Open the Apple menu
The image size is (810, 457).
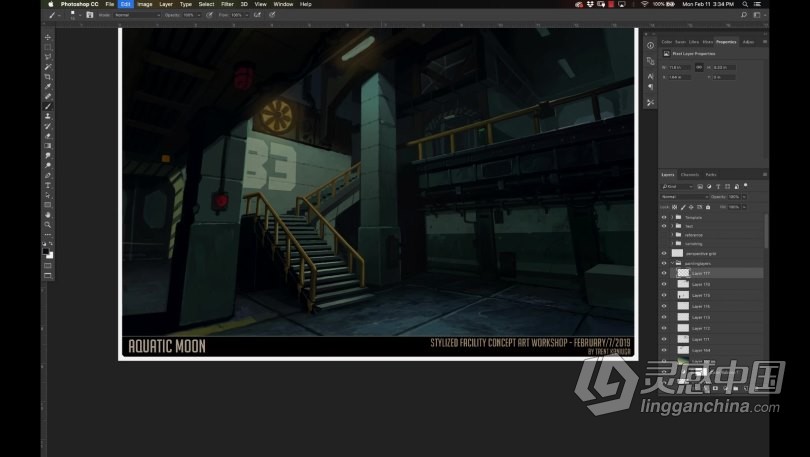(x=51, y=4)
